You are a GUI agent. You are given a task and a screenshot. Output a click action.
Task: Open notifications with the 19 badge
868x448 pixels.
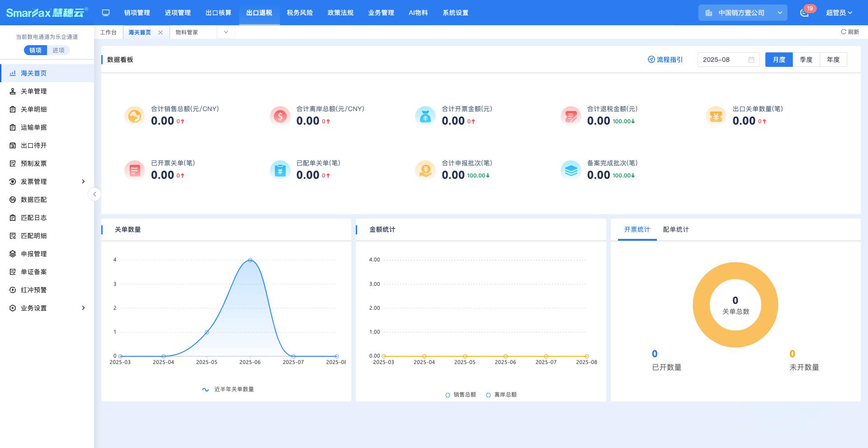(x=804, y=13)
